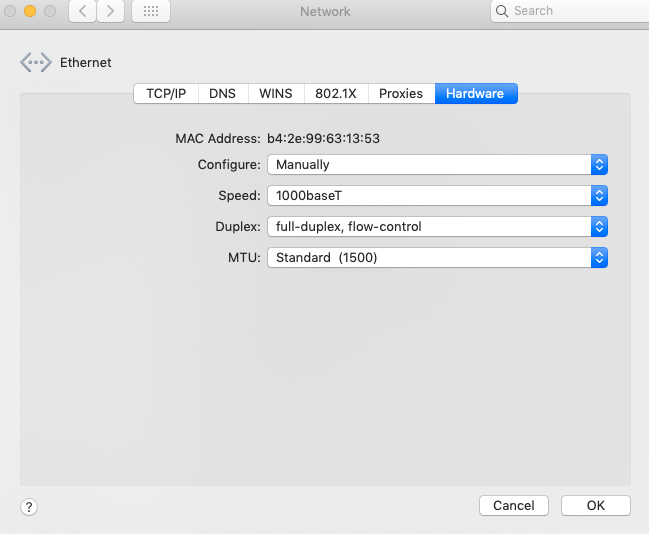Go back using the left chevron button
Viewport: 649px width, 534px height.
82,11
